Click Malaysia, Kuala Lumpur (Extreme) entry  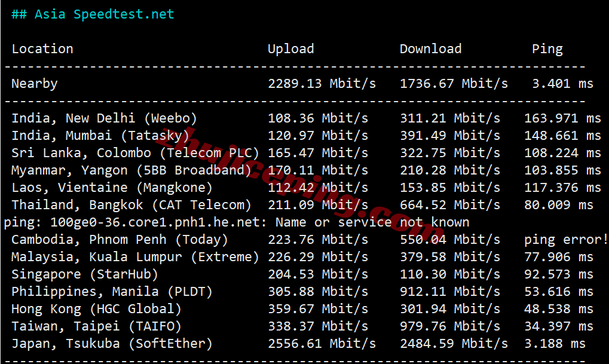click(135, 257)
